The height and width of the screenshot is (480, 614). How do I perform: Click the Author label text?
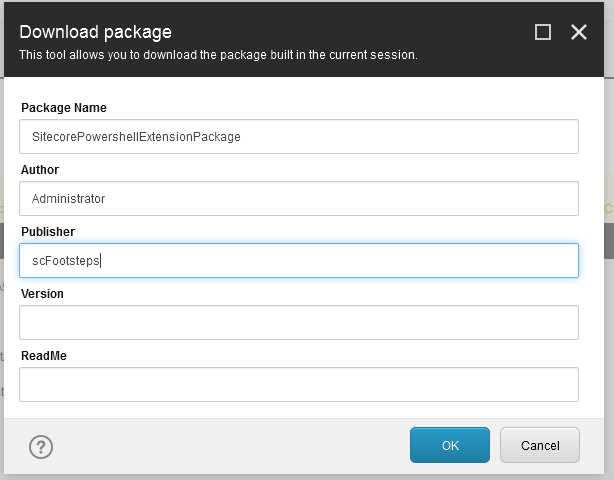(40, 170)
